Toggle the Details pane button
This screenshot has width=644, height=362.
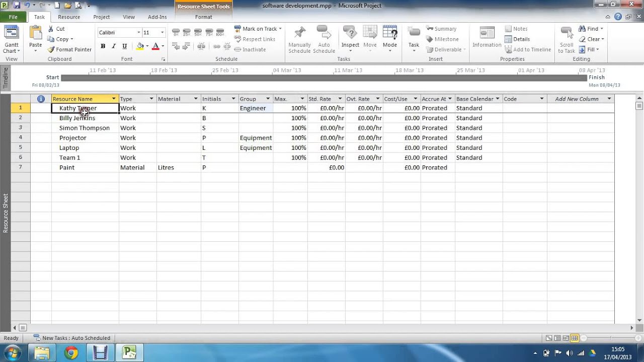(x=517, y=39)
